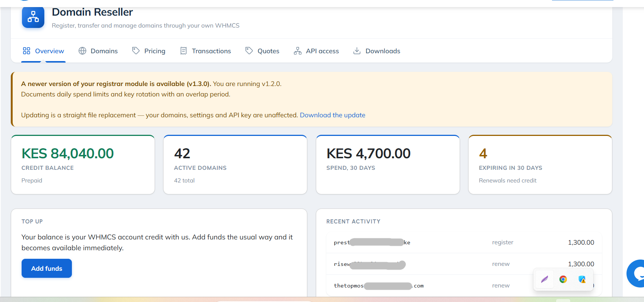Click the Chrome icon in tray popup

563,279
